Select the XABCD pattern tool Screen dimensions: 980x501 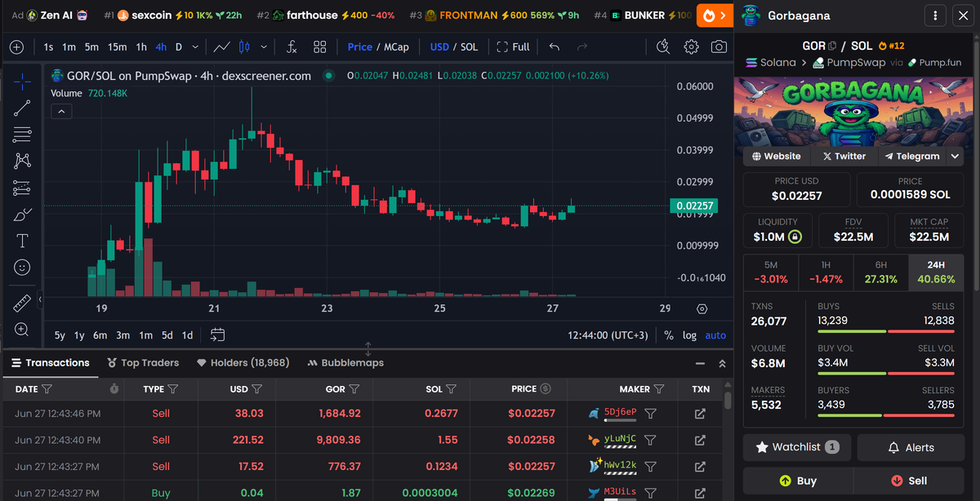[x=22, y=161]
